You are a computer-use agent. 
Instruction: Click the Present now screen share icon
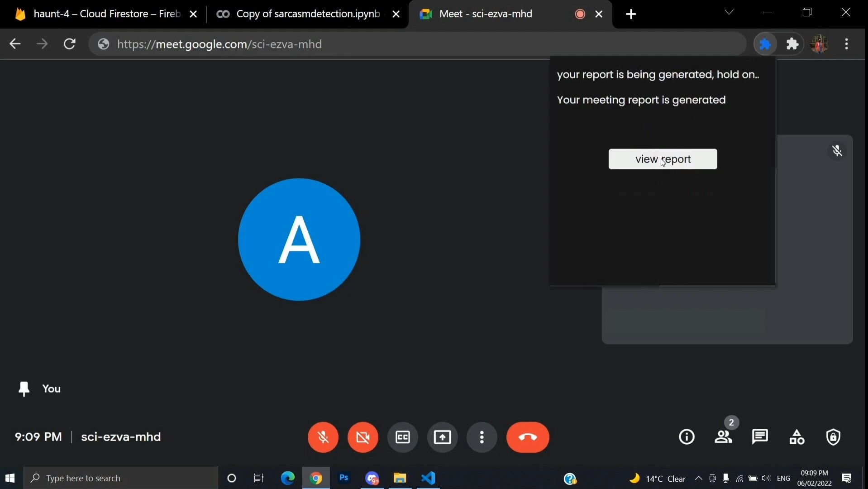(x=443, y=437)
